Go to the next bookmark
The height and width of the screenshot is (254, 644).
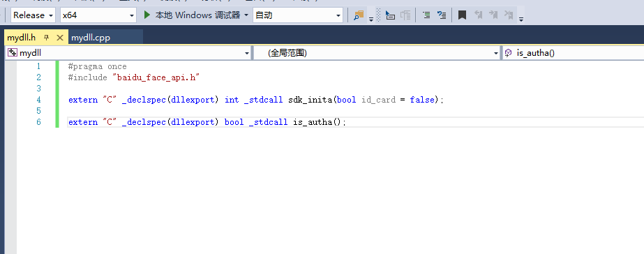(493, 15)
